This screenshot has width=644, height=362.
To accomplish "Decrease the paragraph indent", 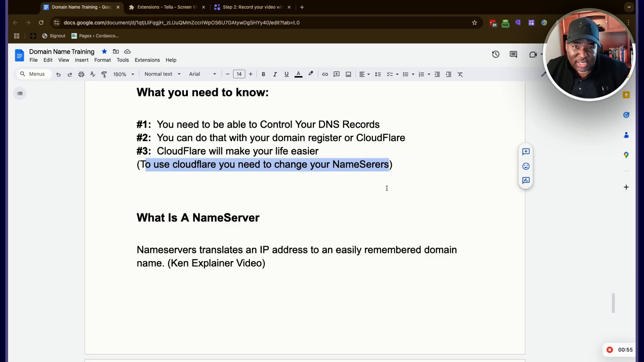I will (x=437, y=74).
